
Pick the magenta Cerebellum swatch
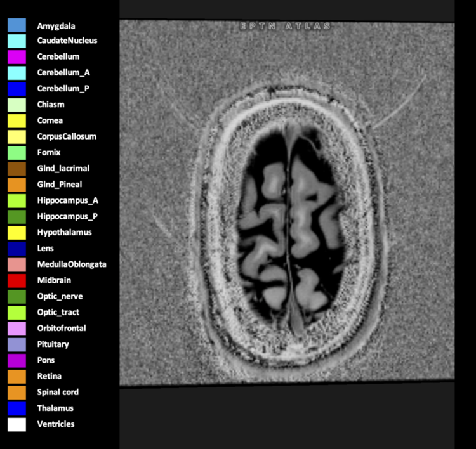pyautogui.click(x=17, y=57)
